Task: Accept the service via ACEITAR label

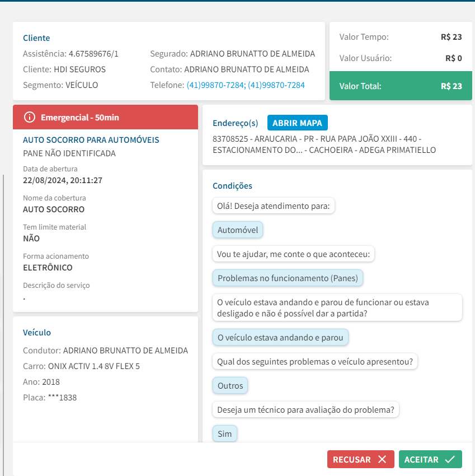Action: click(x=421, y=459)
